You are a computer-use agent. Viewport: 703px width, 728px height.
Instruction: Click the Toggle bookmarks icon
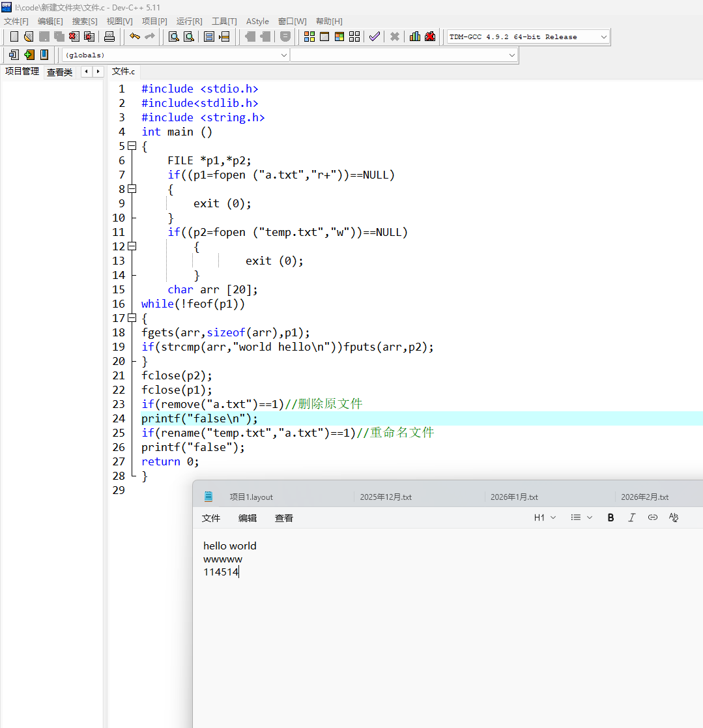pyautogui.click(x=44, y=55)
